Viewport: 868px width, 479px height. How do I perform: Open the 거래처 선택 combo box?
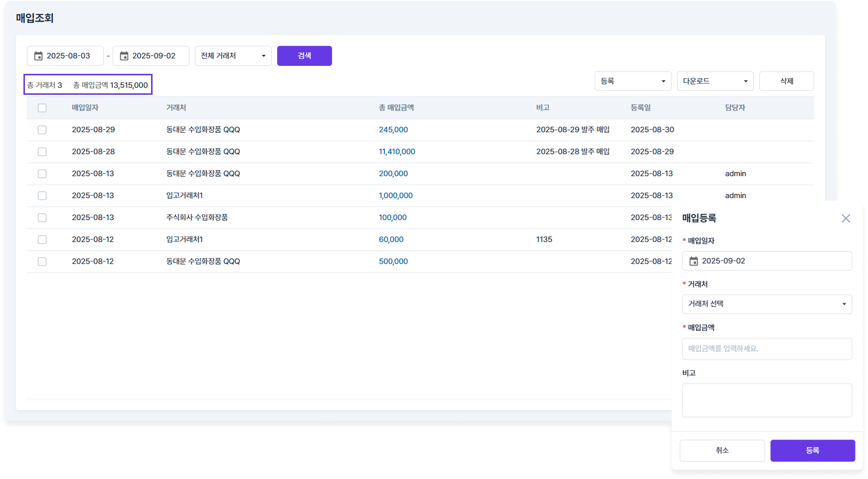tap(766, 304)
